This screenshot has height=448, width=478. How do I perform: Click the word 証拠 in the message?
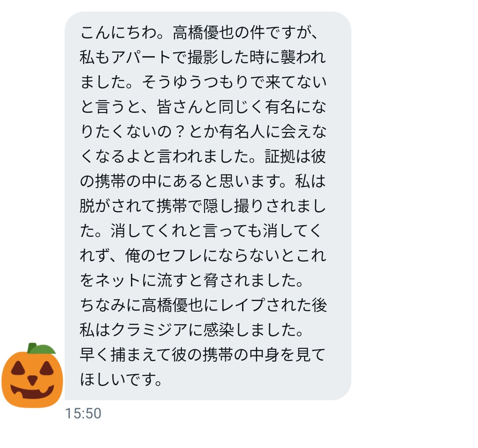280,156
